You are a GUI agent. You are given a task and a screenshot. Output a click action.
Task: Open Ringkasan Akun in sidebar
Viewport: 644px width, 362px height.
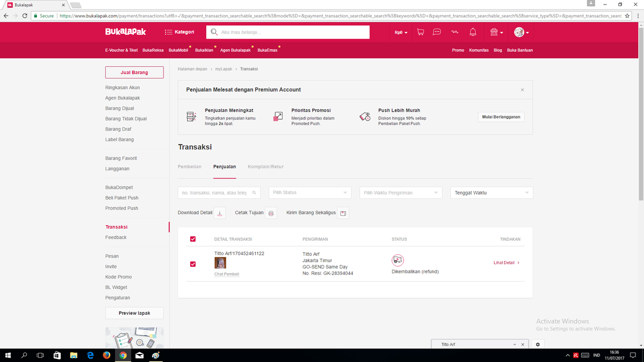click(x=123, y=87)
